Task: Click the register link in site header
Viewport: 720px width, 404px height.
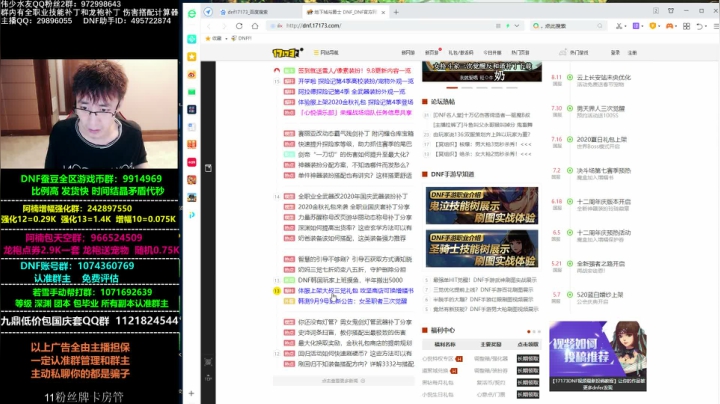Action: [632, 53]
